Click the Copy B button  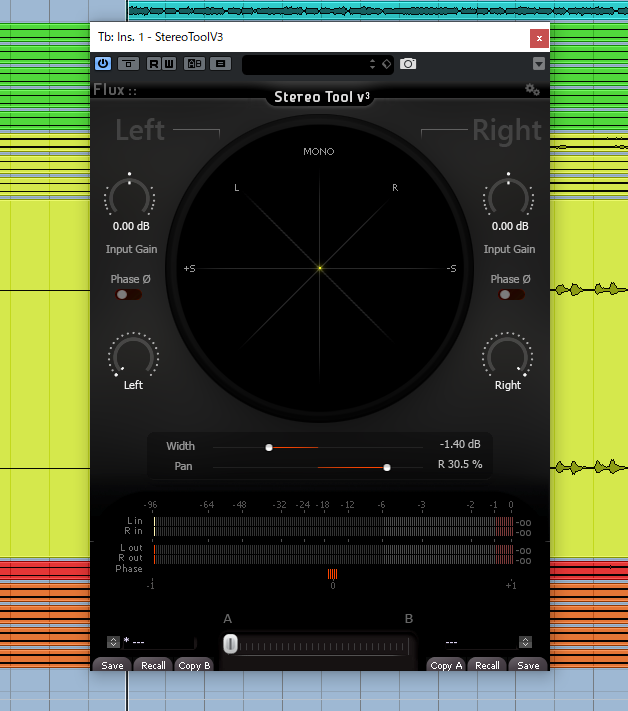(x=194, y=665)
